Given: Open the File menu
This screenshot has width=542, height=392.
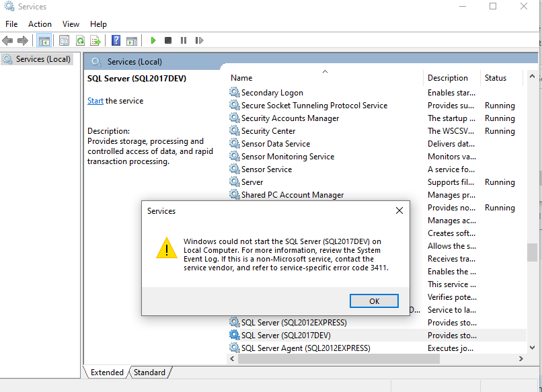Looking at the screenshot, I should point(11,24).
